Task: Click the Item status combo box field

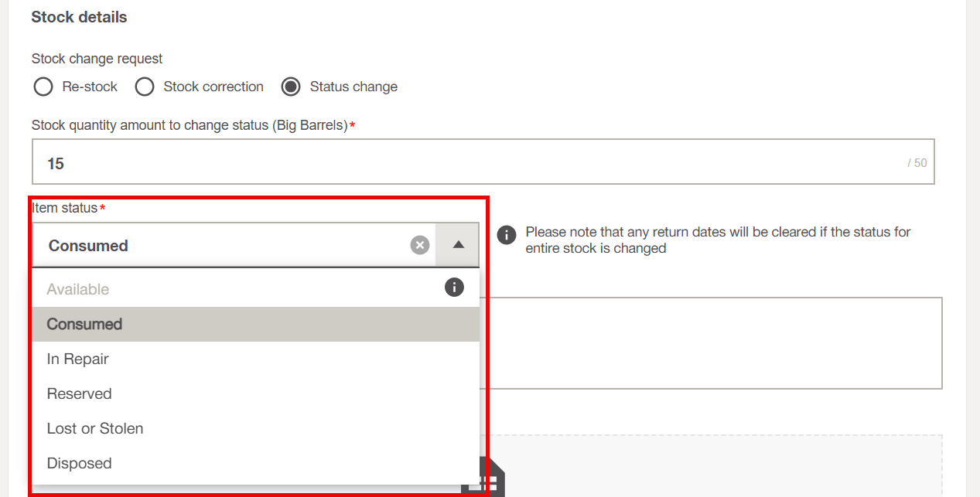Action: click(224, 245)
